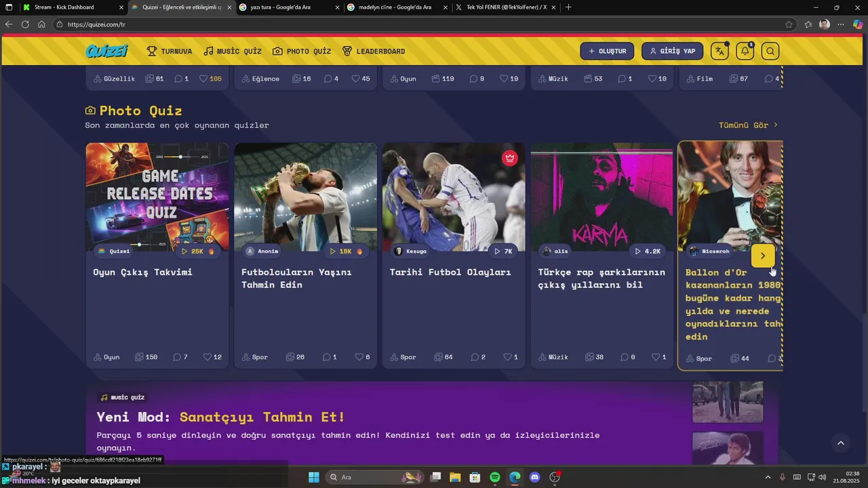Open Spotify from the taskbar
The image size is (868, 488).
[x=495, y=477]
